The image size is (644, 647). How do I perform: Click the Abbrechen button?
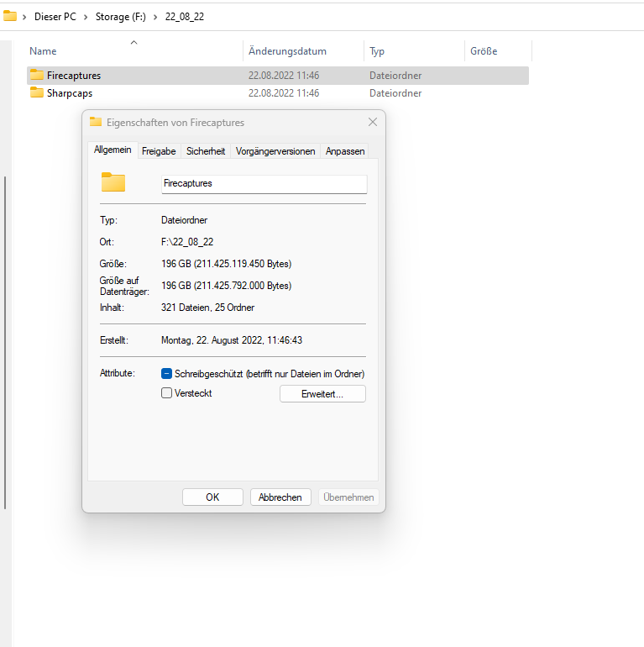[280, 497]
